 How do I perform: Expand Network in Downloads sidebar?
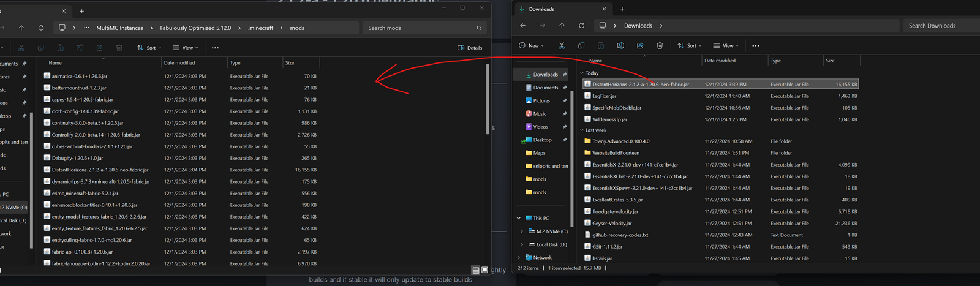pyautogui.click(x=519, y=258)
